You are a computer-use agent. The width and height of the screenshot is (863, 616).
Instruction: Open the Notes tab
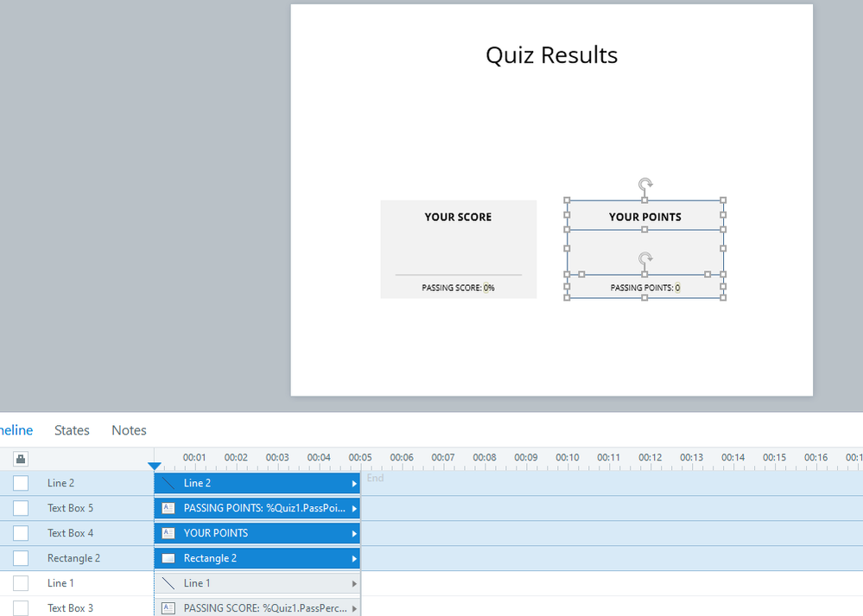(x=129, y=430)
